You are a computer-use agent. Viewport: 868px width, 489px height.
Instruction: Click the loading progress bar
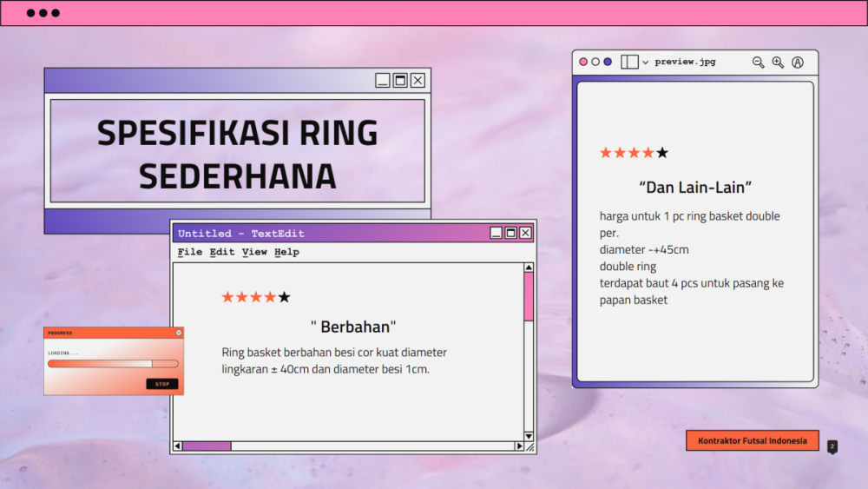pos(113,364)
